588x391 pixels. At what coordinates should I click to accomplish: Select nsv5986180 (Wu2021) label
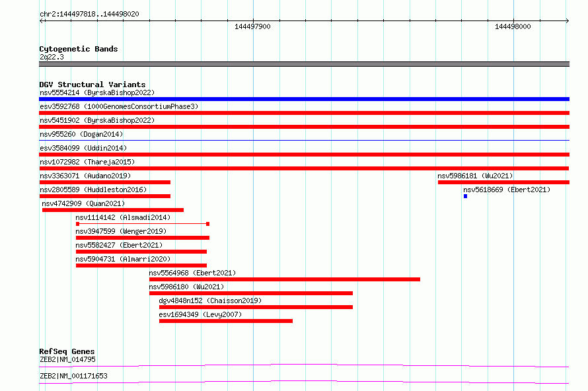click(186, 287)
